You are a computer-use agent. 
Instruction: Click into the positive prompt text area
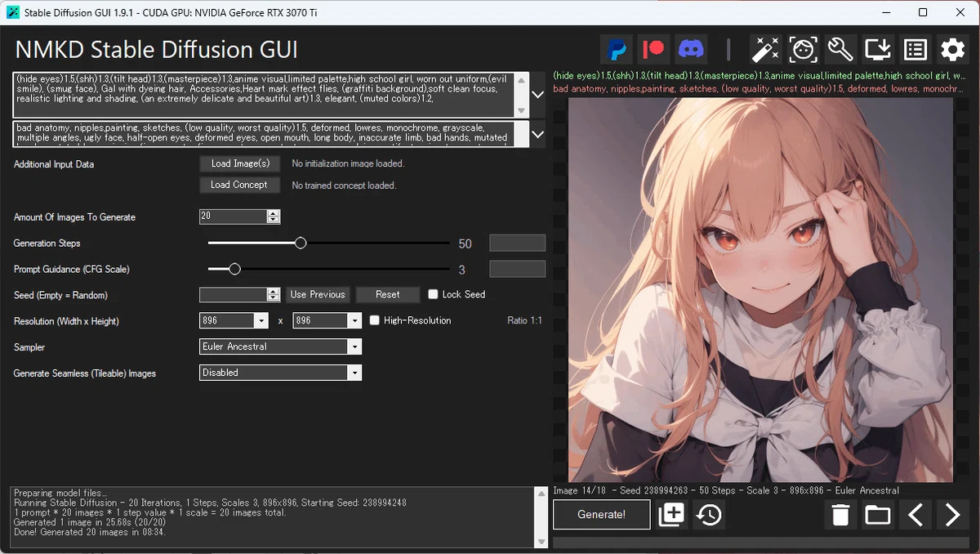pyautogui.click(x=264, y=95)
